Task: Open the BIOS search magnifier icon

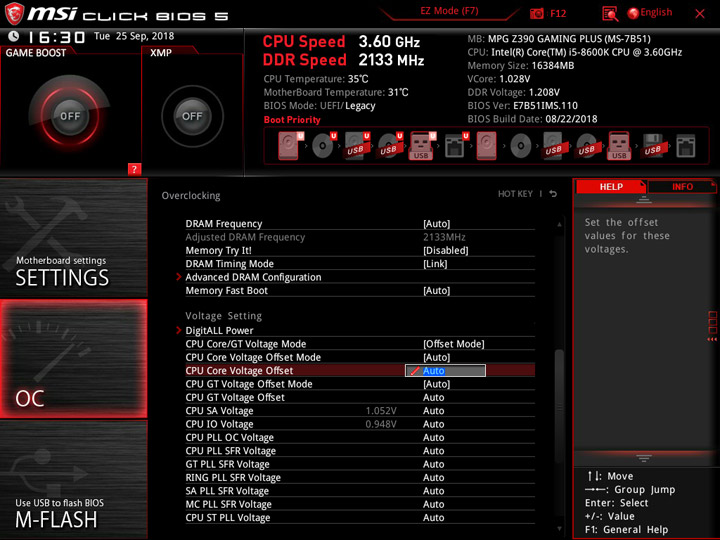Action: pyautogui.click(x=610, y=14)
